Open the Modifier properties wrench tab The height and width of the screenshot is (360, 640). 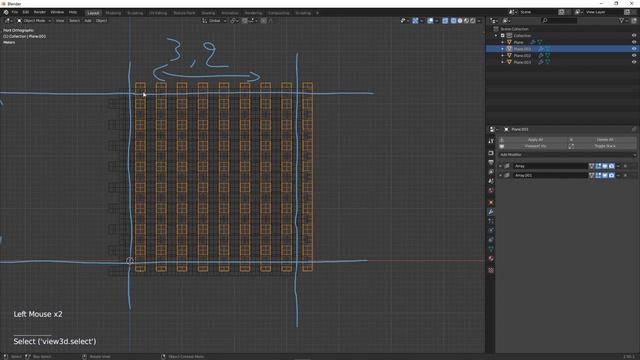pos(491,212)
